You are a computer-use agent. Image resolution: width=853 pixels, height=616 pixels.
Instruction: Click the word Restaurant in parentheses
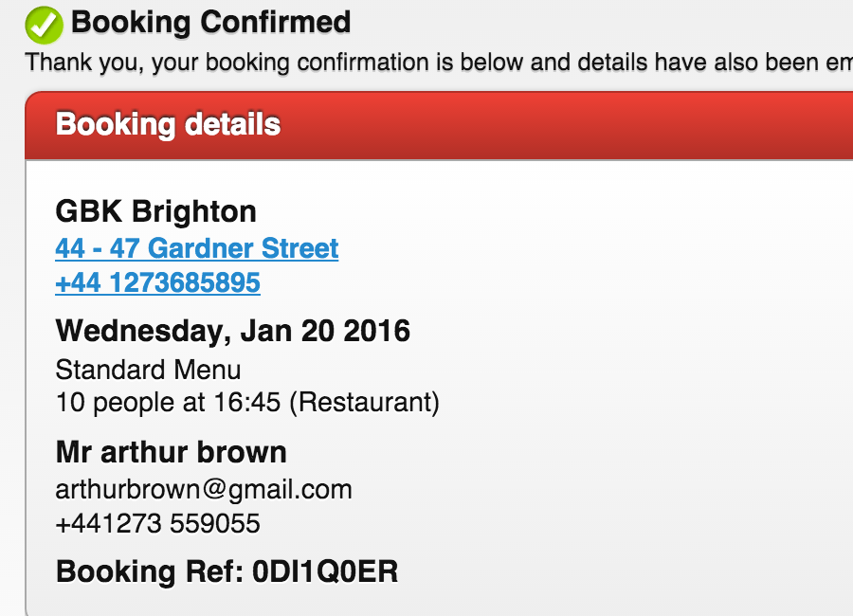click(x=364, y=402)
